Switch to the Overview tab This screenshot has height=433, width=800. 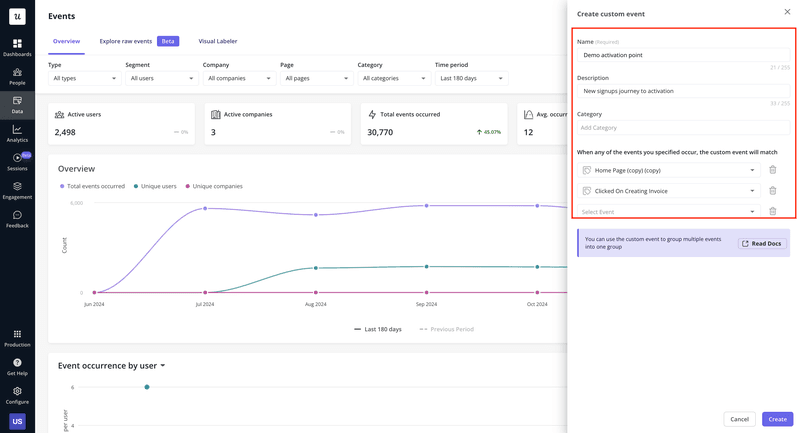point(66,41)
